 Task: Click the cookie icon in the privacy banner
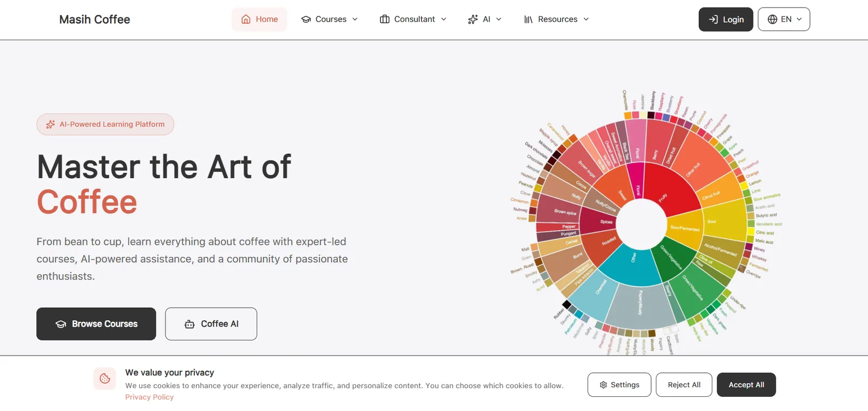click(105, 379)
